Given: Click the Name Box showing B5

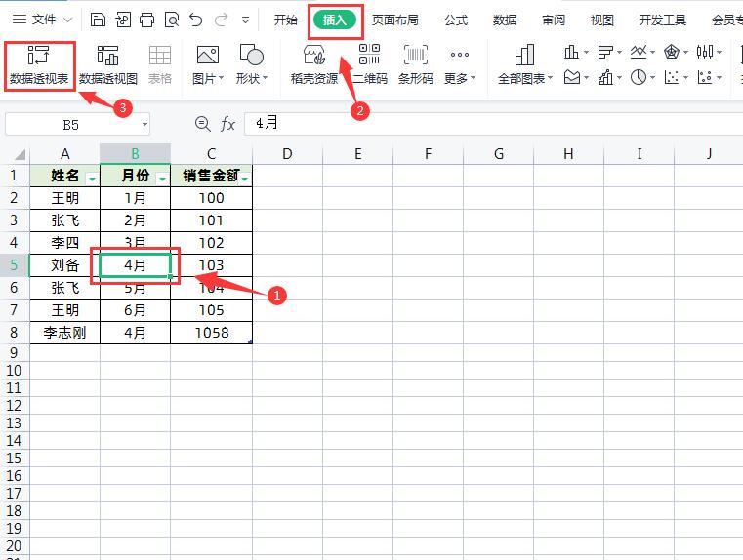Looking at the screenshot, I should coord(71,125).
